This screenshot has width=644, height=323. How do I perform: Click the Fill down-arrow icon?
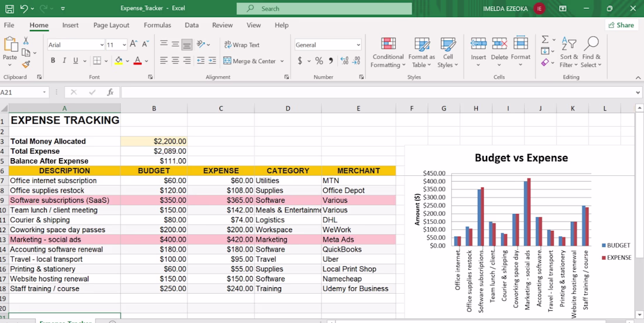(x=545, y=51)
